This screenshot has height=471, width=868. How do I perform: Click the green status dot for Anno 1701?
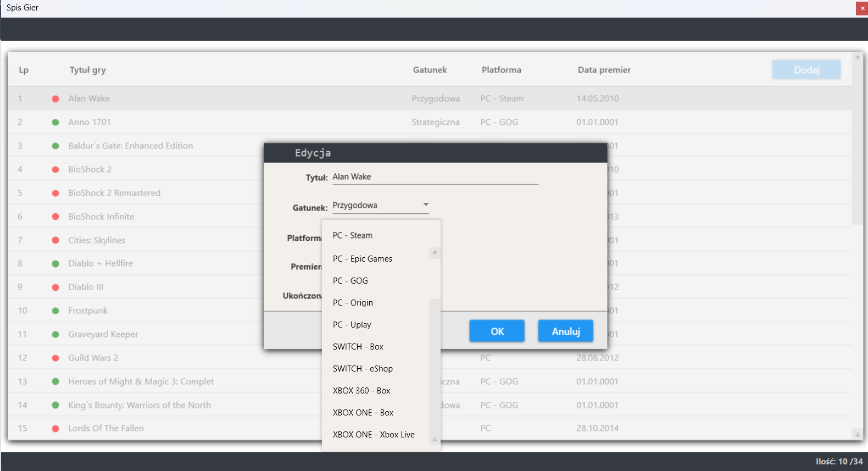coord(55,123)
